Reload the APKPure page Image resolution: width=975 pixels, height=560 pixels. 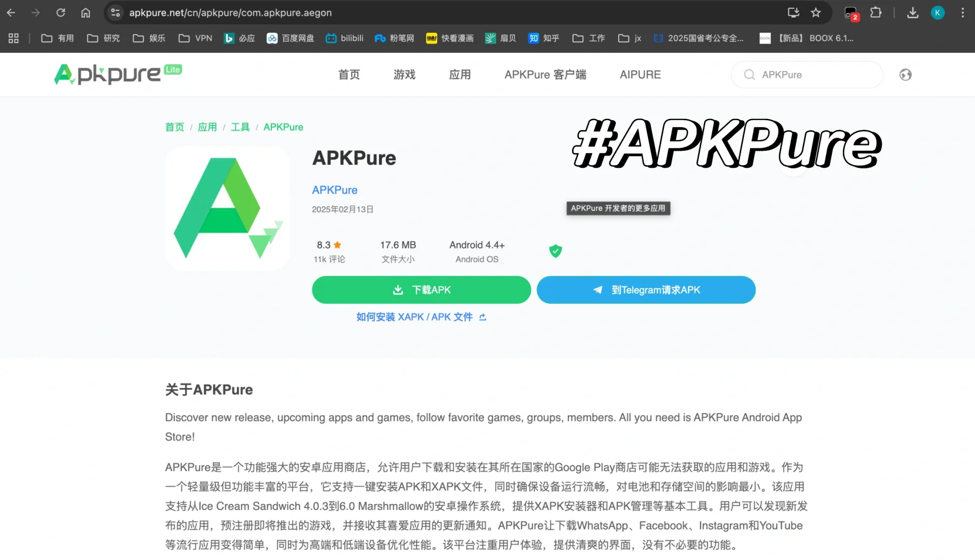tap(61, 12)
